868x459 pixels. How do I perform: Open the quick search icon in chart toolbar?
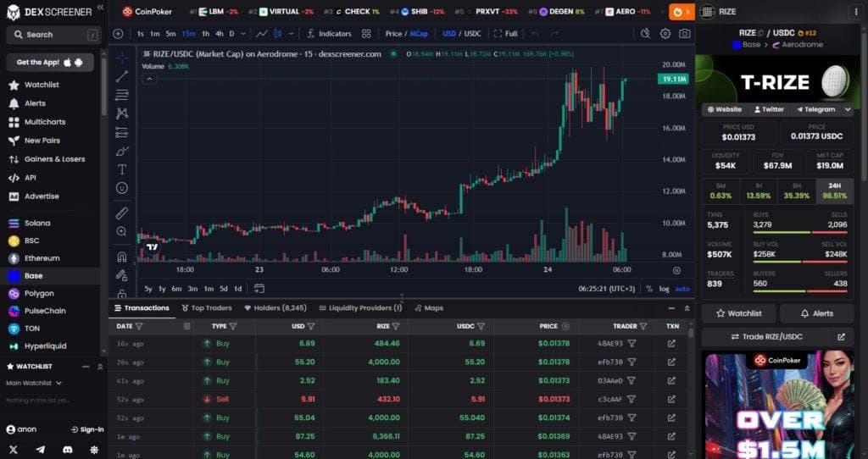point(645,34)
